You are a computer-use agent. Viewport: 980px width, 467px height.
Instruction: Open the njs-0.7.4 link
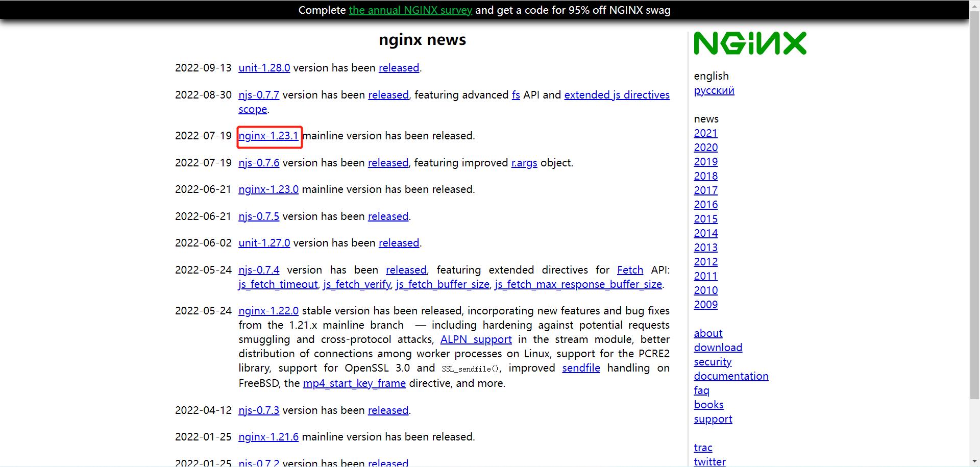[x=259, y=270]
